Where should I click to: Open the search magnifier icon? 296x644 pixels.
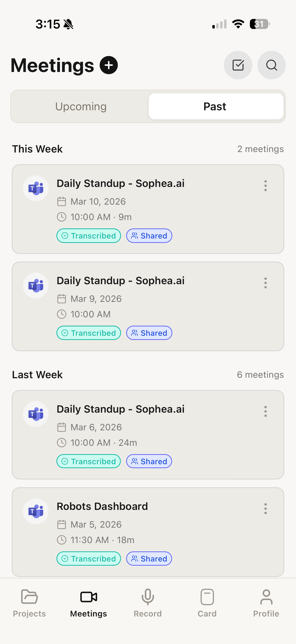click(271, 65)
